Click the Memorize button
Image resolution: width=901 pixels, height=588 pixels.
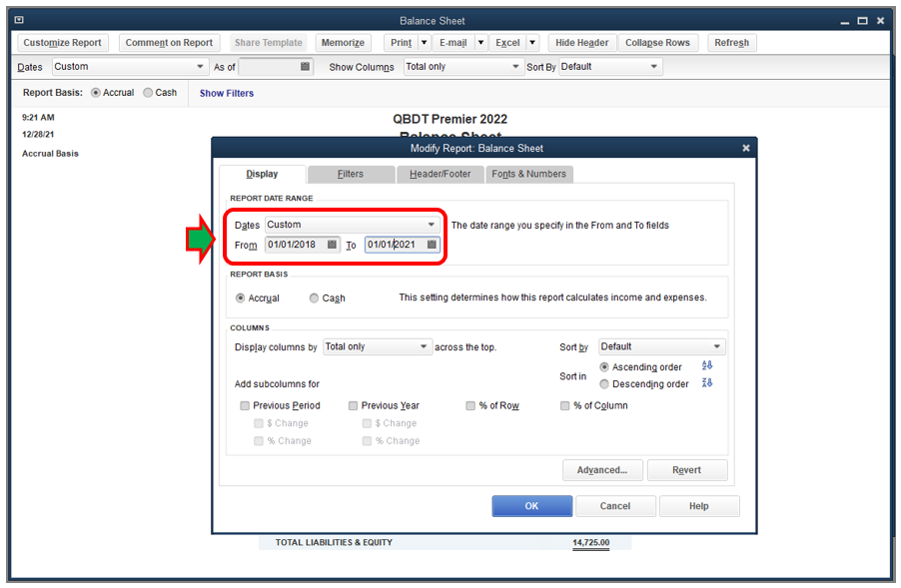coord(343,43)
